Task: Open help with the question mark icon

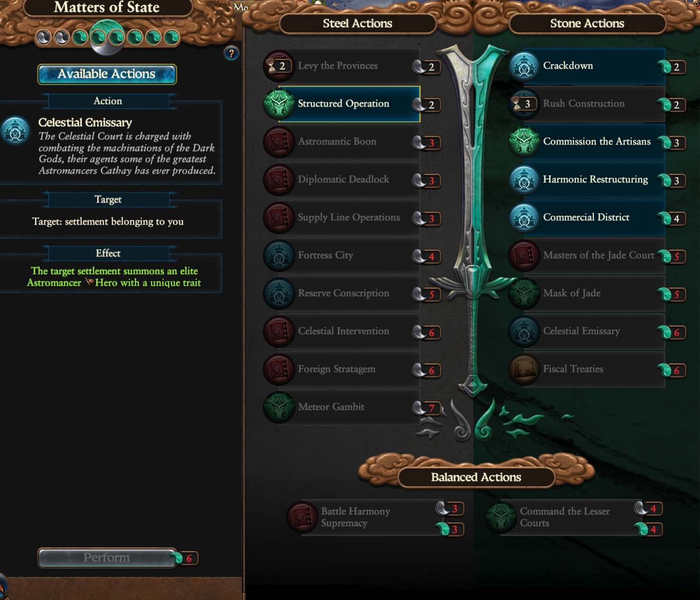Action: 231,54
